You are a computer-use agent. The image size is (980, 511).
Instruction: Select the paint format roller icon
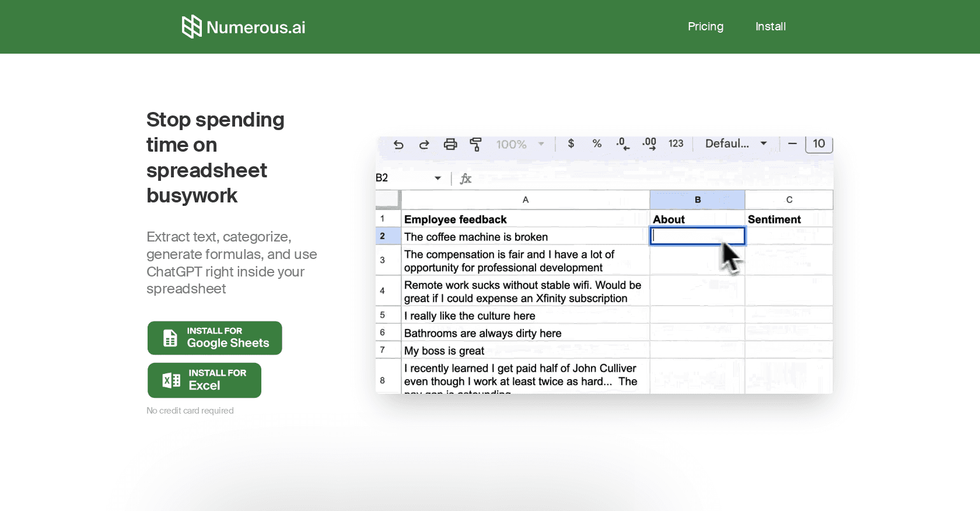click(476, 145)
